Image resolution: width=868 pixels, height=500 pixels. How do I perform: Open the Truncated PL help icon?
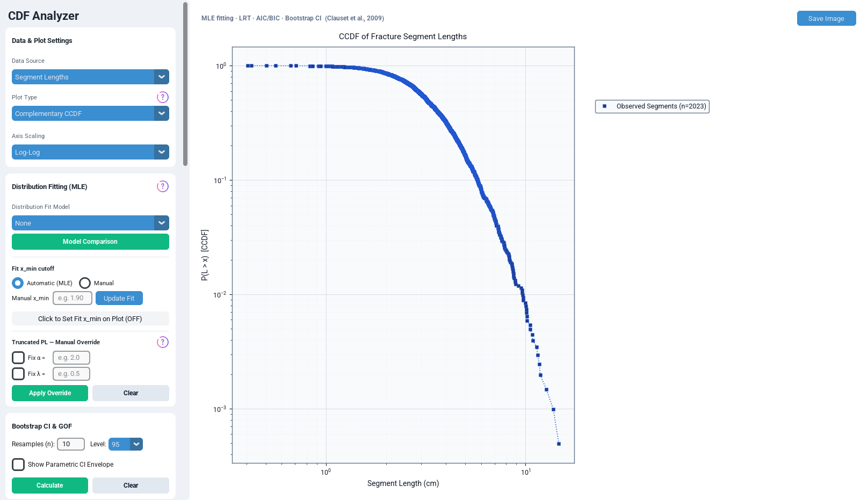point(163,342)
